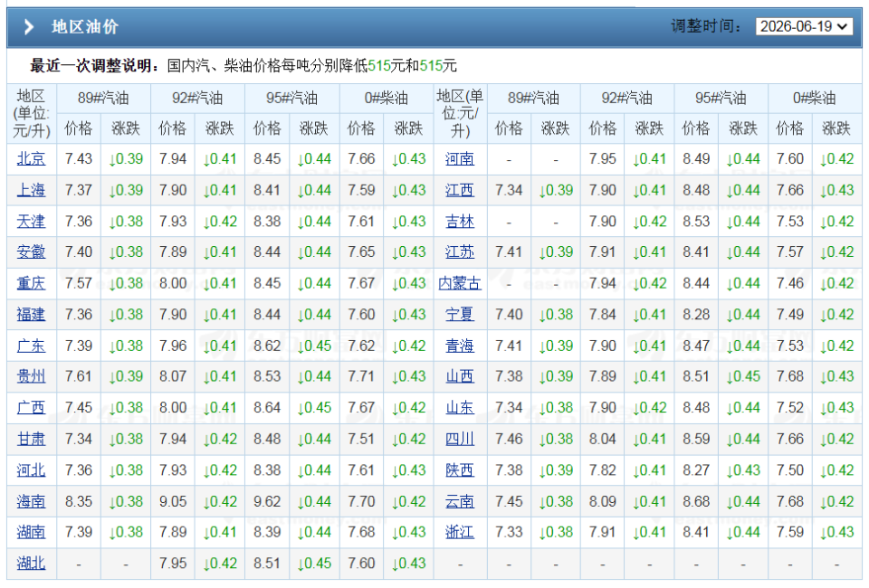Open the 调整时间 date dropdown
This screenshot has width=869, height=588.
tap(804, 26)
